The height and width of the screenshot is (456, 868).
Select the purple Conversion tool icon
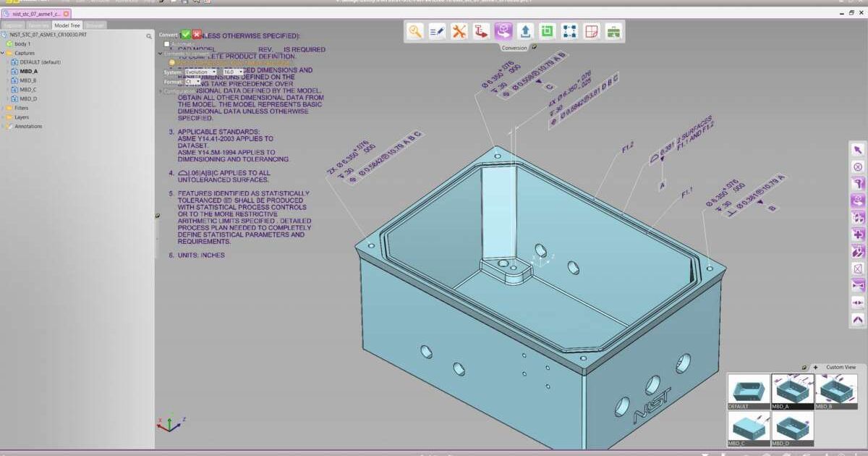[x=503, y=31]
